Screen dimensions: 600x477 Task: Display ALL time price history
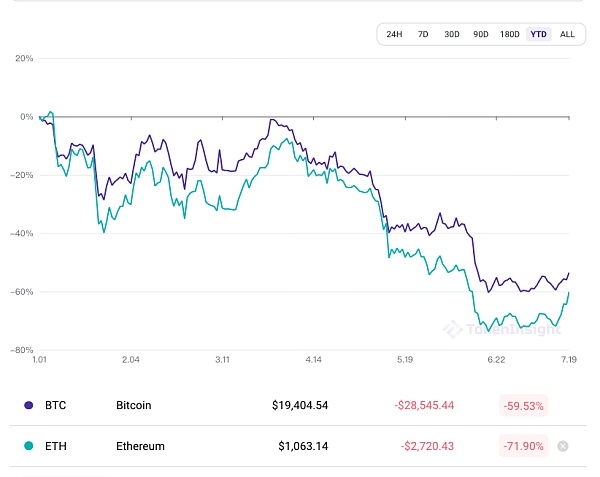click(567, 34)
